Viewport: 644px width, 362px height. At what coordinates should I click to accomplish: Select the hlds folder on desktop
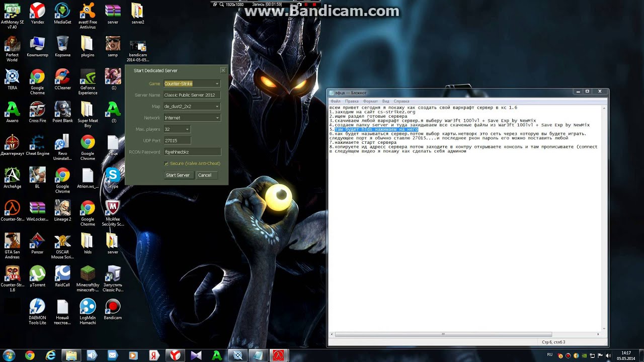[88, 243]
